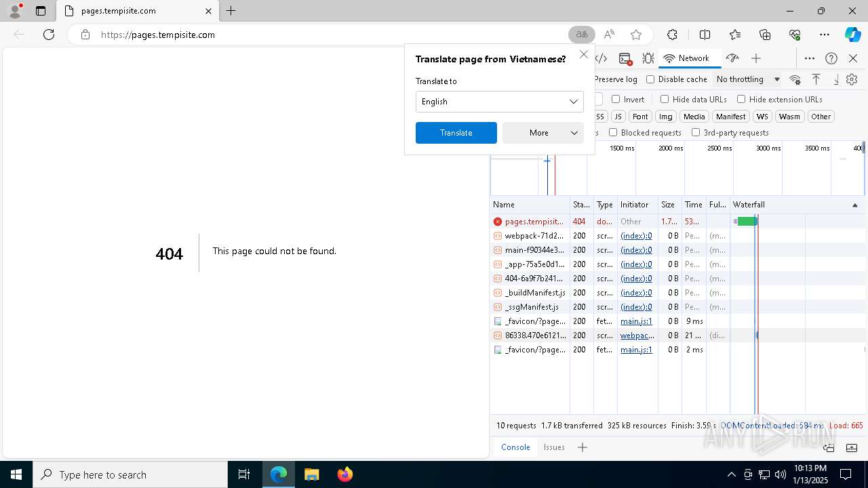
Task: Select the _buildManifest.js request row
Action: pos(678,293)
